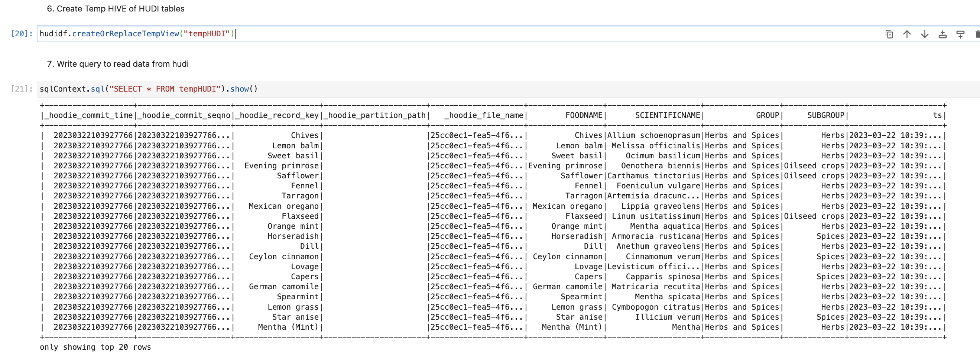
Task: Select the "Create Temp HIVE of HUDI tables" markdown
Action: pos(116,9)
